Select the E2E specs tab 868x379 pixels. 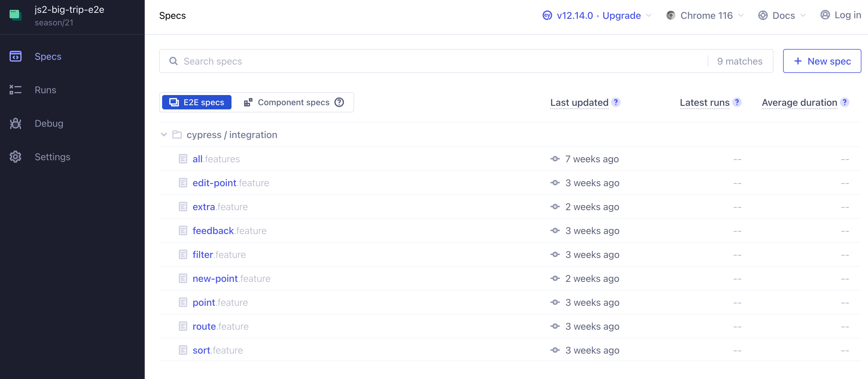click(198, 102)
